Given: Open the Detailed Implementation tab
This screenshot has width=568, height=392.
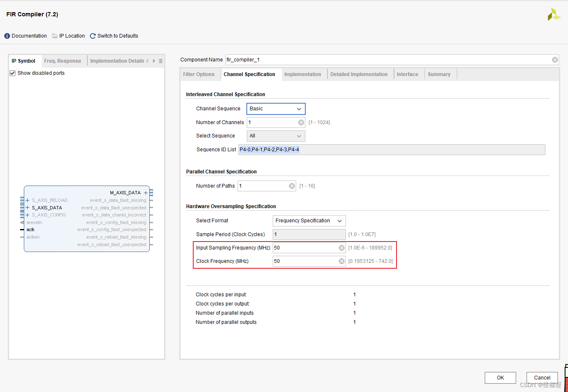Looking at the screenshot, I should [x=359, y=74].
